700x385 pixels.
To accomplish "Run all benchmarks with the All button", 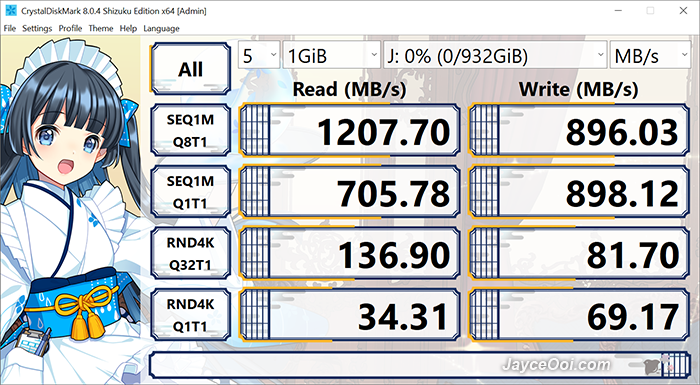I will click(191, 69).
